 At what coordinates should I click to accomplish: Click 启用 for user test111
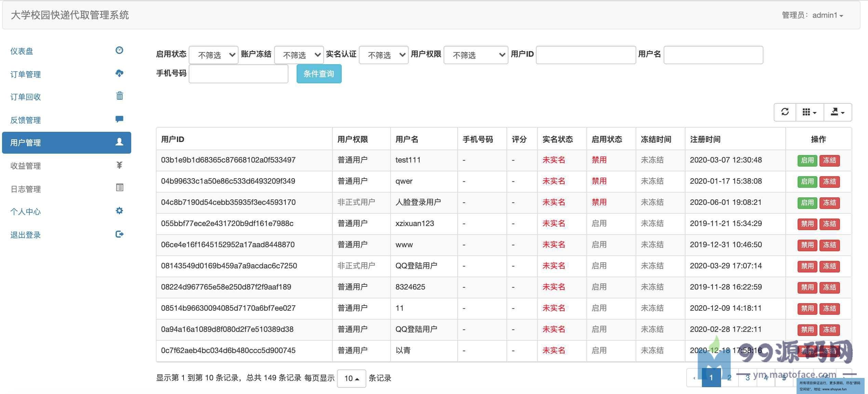pos(807,160)
